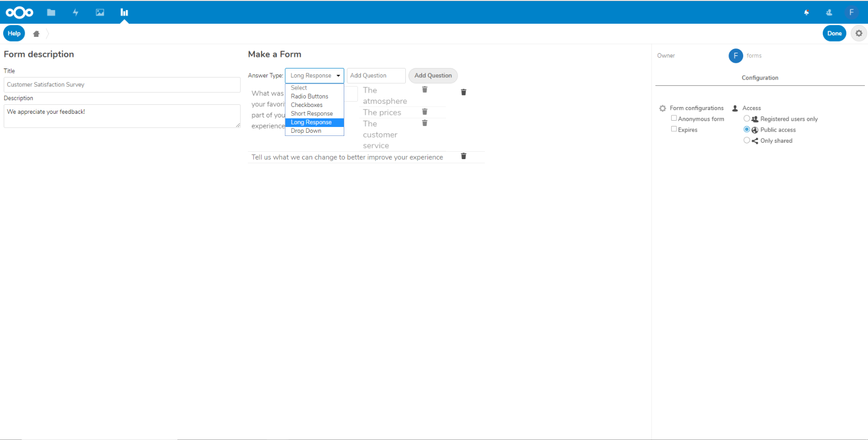Delete the 'Tell us what we can change' question
The height and width of the screenshot is (440, 868).
point(464,156)
